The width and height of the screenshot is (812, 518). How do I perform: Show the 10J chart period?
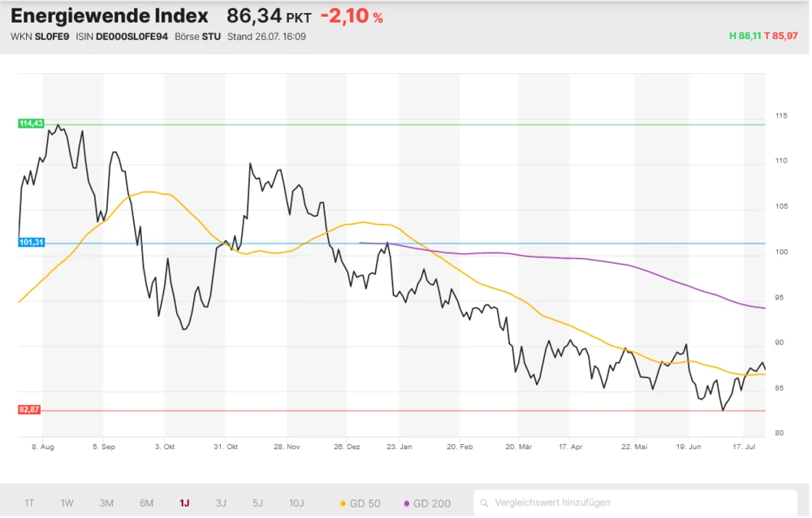(x=296, y=503)
